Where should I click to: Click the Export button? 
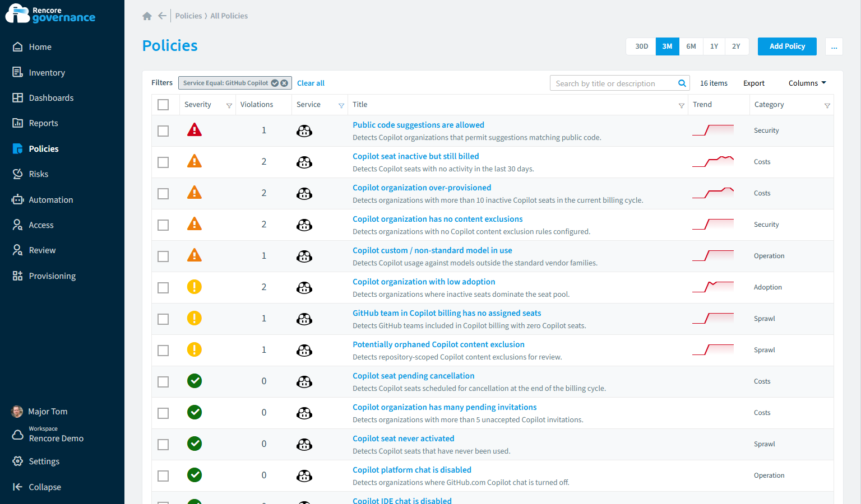(x=754, y=83)
